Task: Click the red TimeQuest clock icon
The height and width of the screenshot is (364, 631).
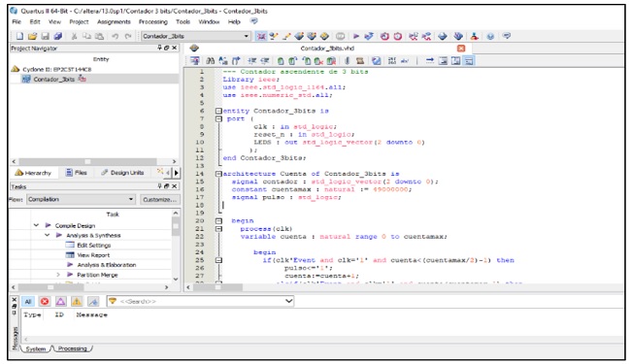Action: coord(398,36)
